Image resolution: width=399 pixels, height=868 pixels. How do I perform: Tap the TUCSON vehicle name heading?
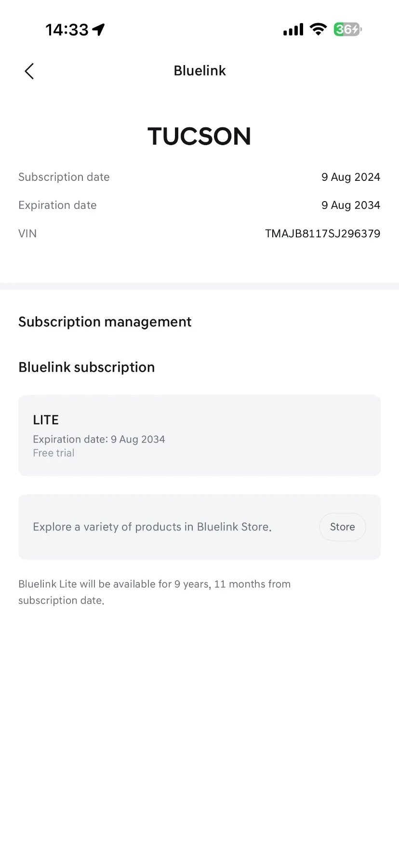pos(199,136)
